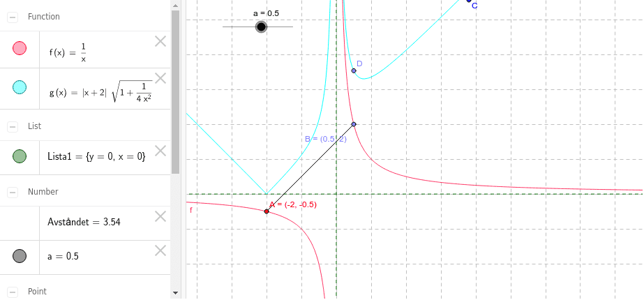Viewport: 644px width, 300px height.
Task: Click the a = 0.5 slider label
Action: [x=266, y=13]
